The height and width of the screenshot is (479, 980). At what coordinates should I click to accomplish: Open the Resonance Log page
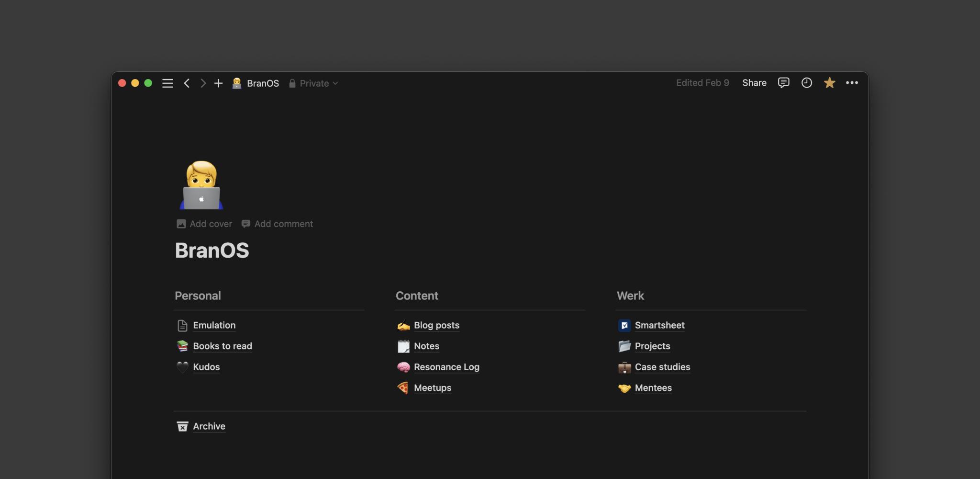[x=446, y=367]
